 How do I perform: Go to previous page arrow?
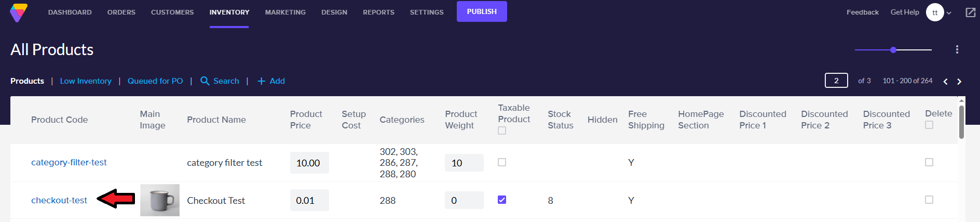[x=945, y=82]
